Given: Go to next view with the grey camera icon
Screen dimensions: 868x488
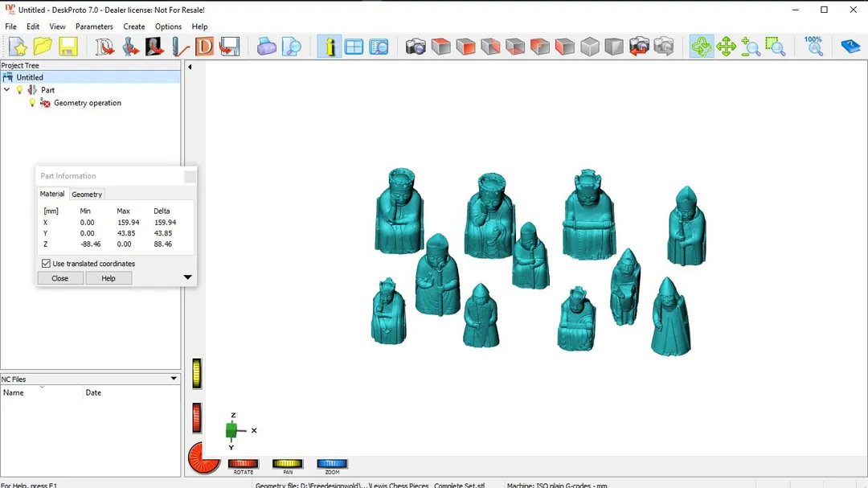Looking at the screenshot, I should 664,47.
